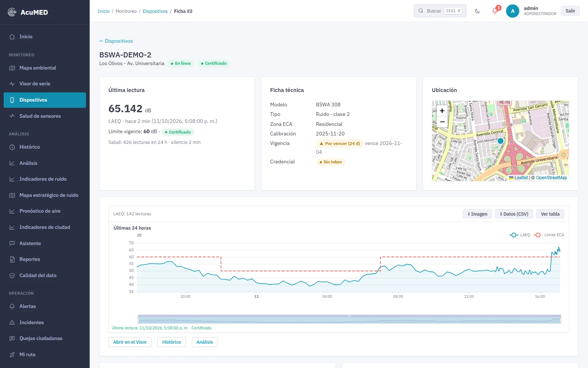Zoom in on the location map
588x368 pixels.
tap(442, 111)
